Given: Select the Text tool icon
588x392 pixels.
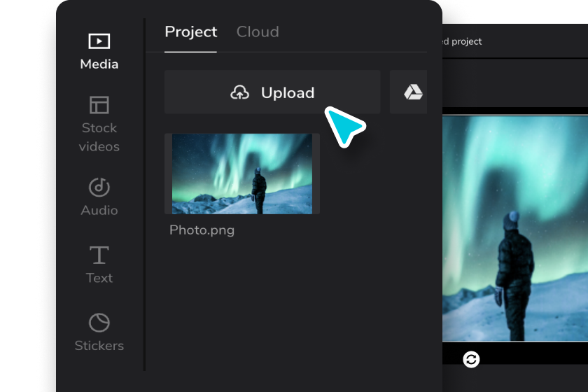Looking at the screenshot, I should click(x=99, y=255).
